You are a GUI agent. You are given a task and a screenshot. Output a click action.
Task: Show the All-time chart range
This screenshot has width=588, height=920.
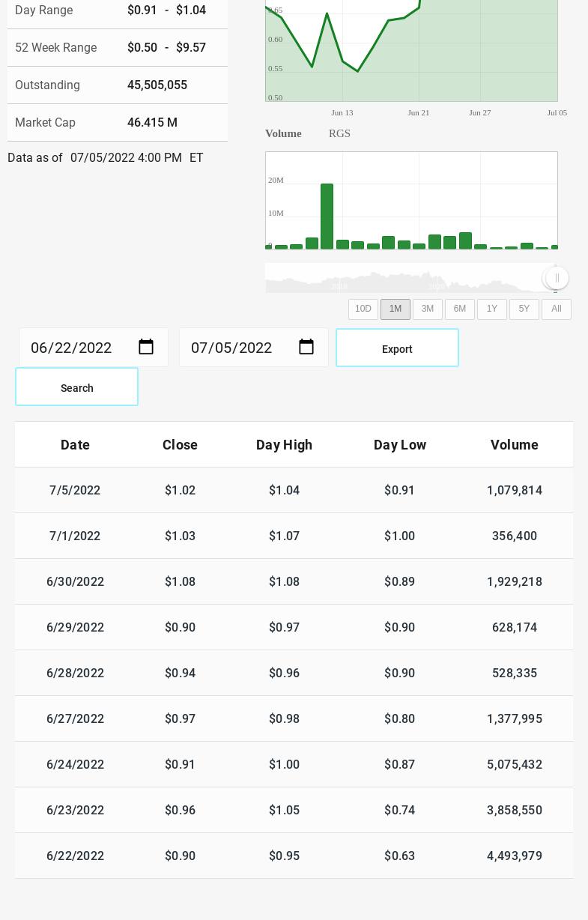pyautogui.click(x=557, y=309)
